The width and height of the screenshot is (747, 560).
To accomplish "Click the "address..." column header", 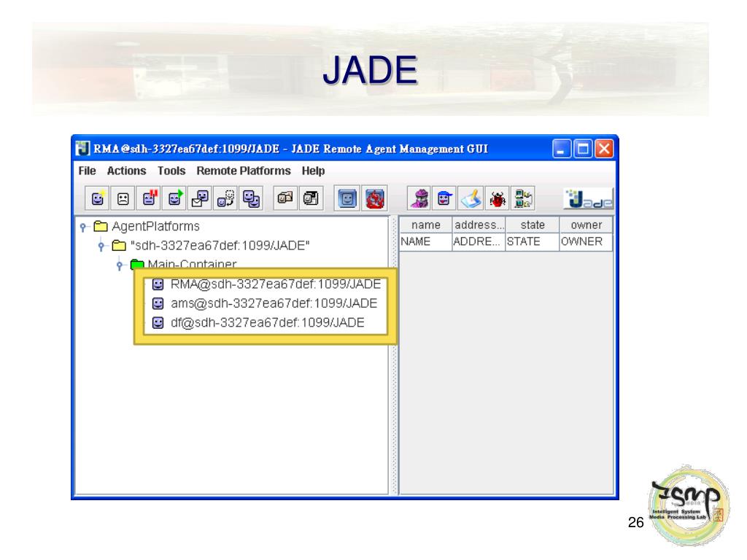I will click(x=479, y=225).
